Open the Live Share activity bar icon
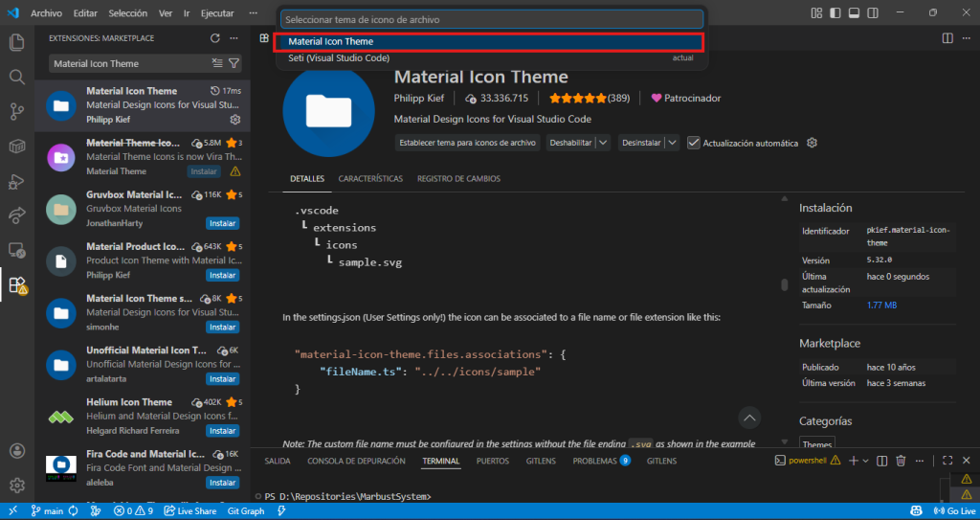980x520 pixels. pos(17,215)
